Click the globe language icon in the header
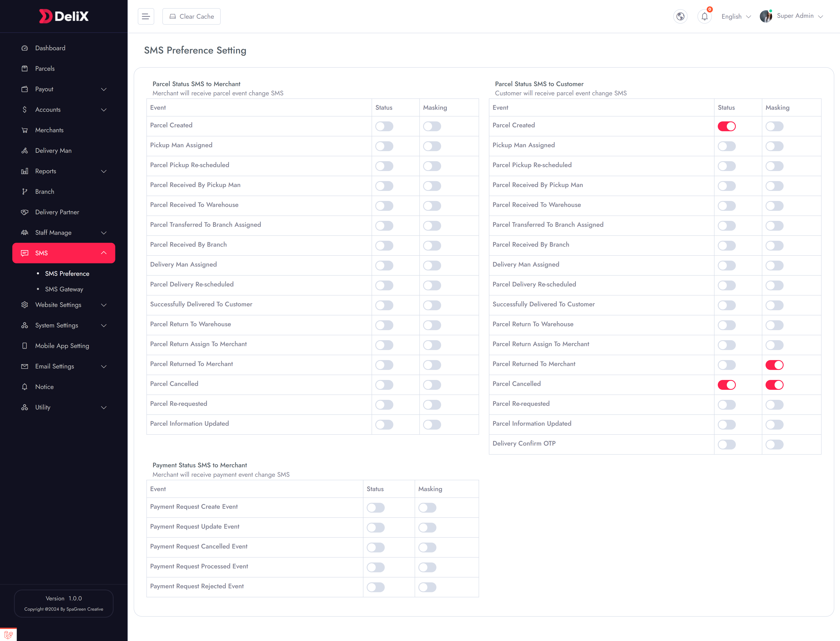Viewport: 840px width, 641px height. point(680,16)
